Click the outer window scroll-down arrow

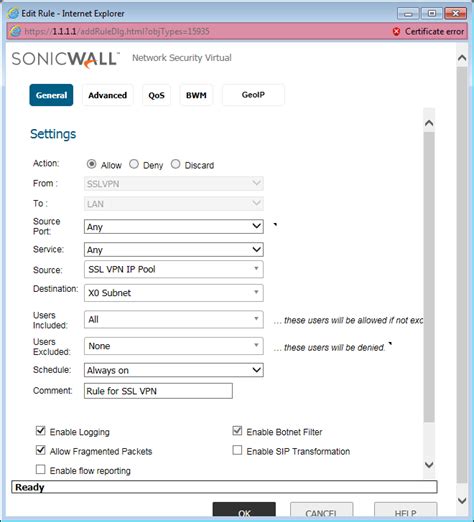462,500
